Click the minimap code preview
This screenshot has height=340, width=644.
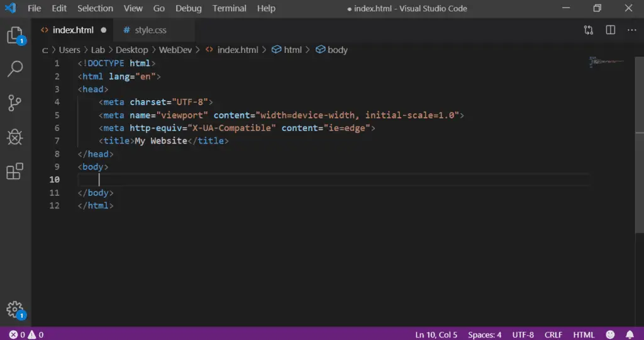point(606,62)
